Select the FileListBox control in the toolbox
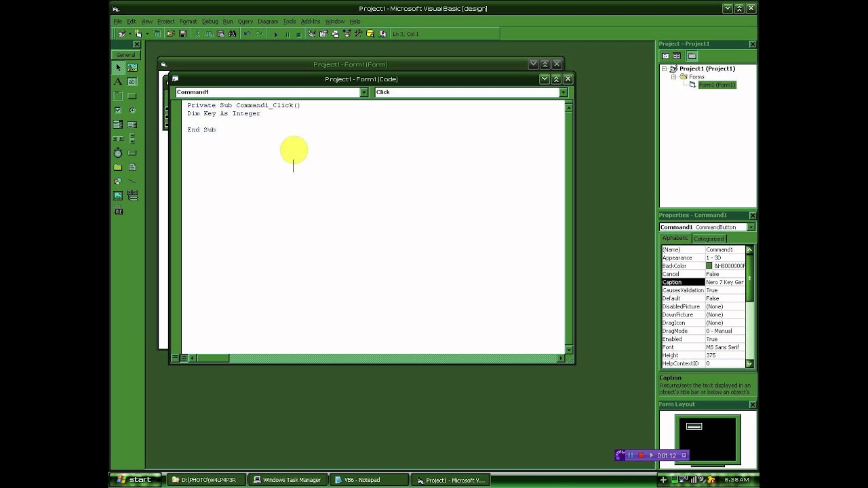Viewport: 868px width, 488px height. pos(132,167)
